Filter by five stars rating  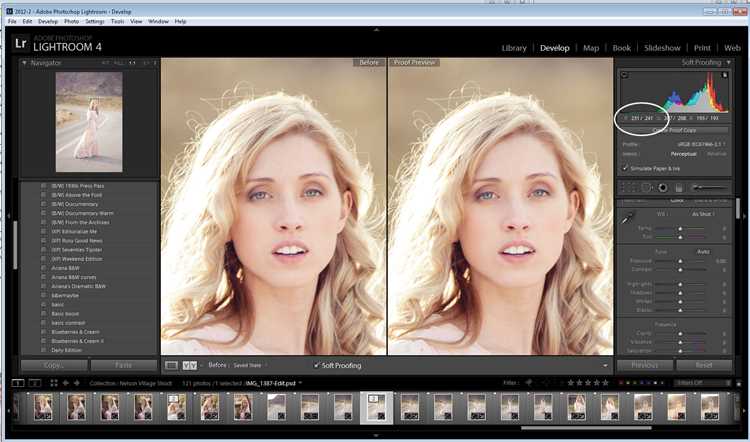click(x=606, y=383)
